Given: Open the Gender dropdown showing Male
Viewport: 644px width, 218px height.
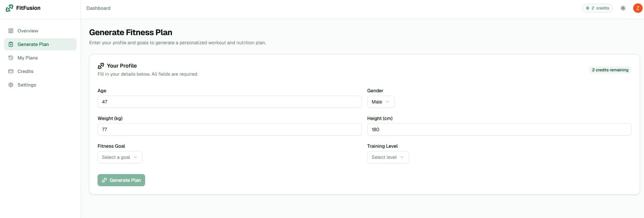Looking at the screenshot, I should click(380, 102).
